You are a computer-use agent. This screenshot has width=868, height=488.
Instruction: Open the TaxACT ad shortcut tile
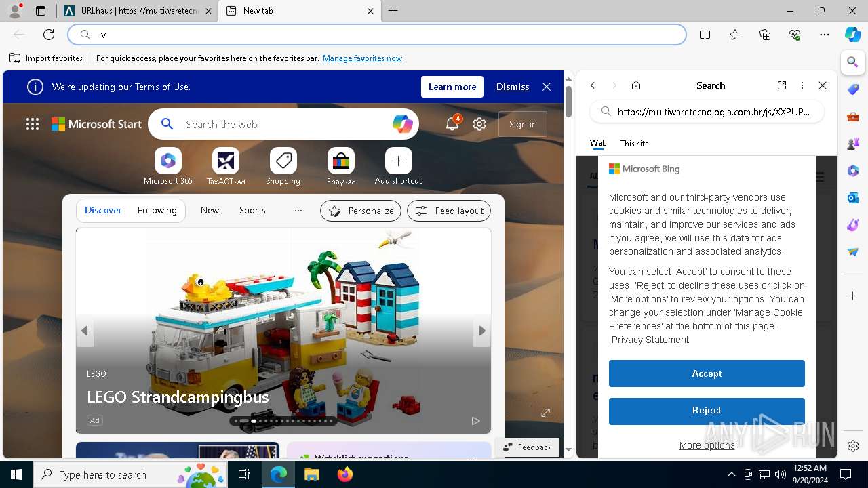pyautogui.click(x=226, y=167)
